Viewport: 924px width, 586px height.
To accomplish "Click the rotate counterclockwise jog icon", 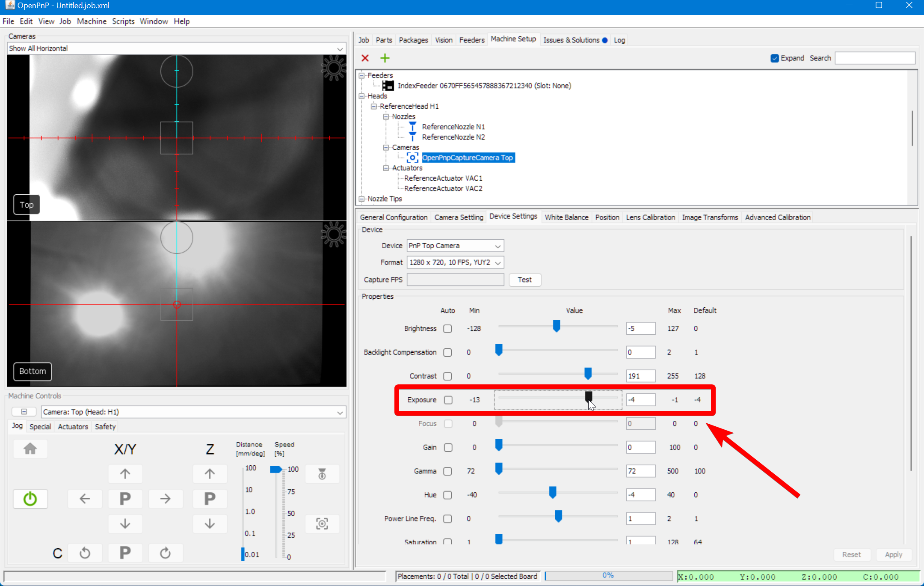I will click(85, 553).
